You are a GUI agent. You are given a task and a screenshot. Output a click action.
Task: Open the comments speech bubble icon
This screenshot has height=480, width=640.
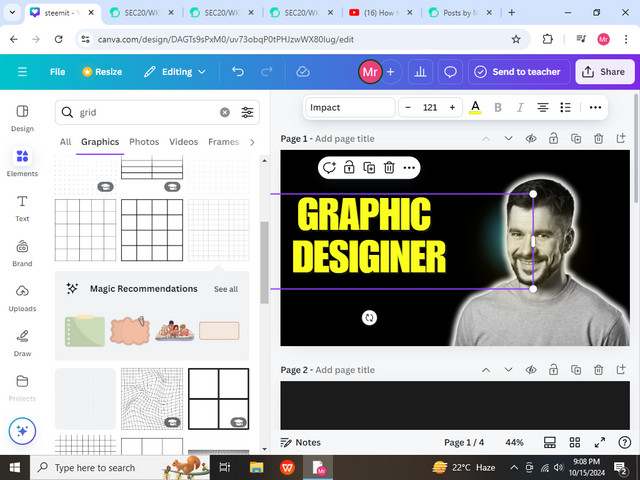[450, 72]
